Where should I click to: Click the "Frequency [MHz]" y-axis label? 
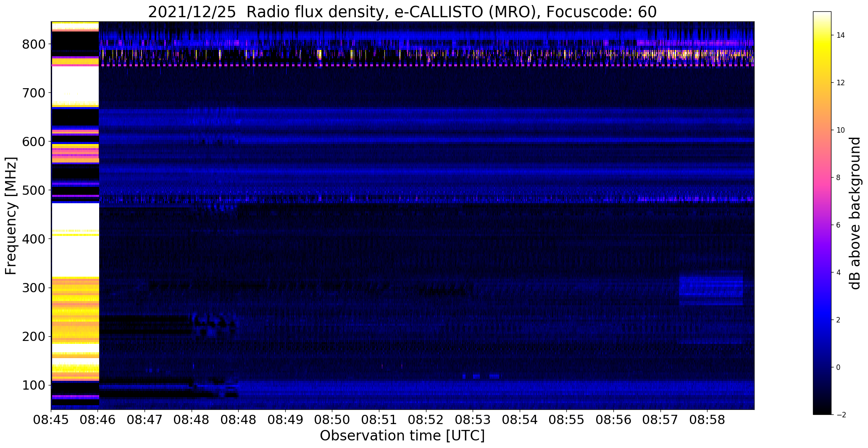coord(11,216)
